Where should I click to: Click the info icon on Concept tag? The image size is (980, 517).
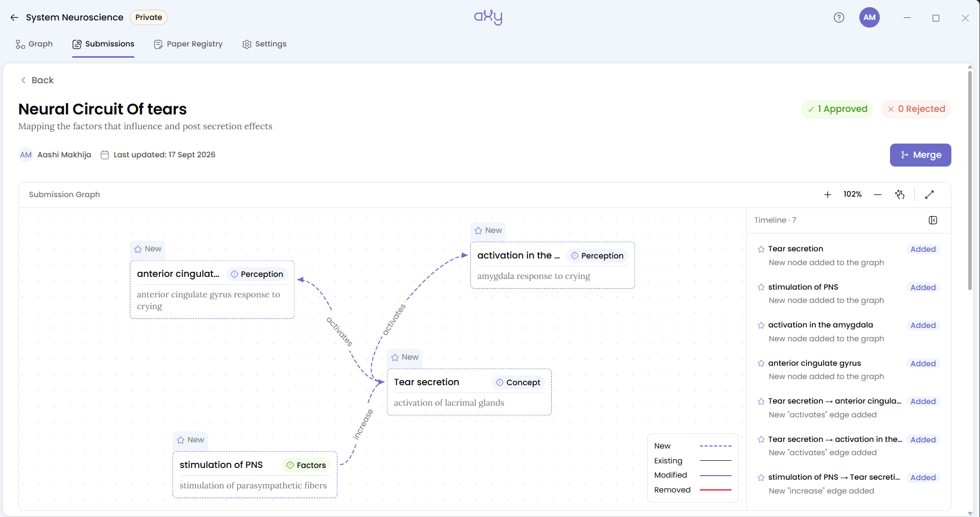[x=499, y=383]
